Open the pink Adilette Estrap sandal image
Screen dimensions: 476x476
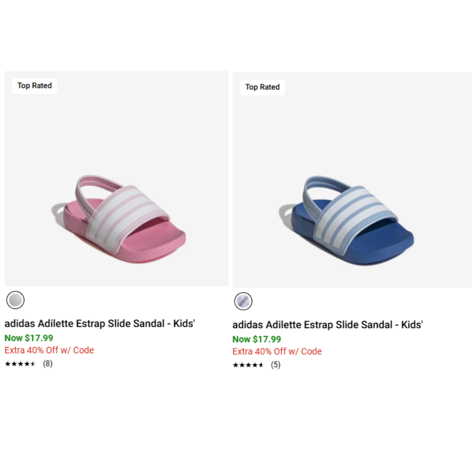[x=117, y=178]
